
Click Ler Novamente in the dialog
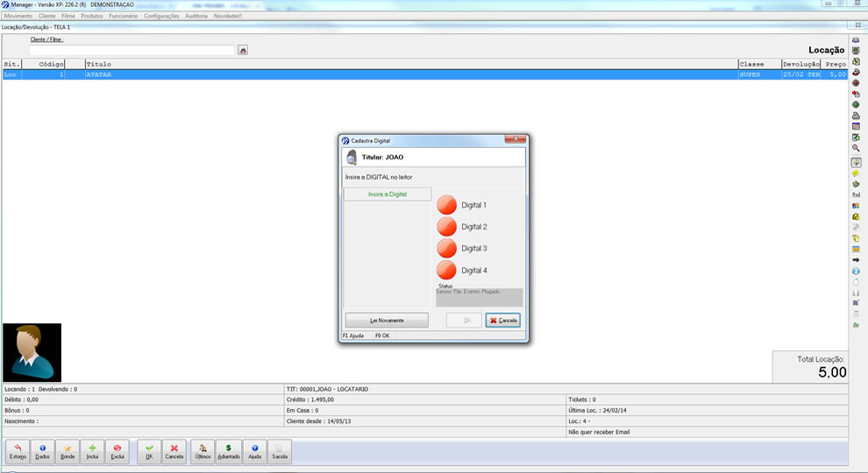pyautogui.click(x=387, y=321)
